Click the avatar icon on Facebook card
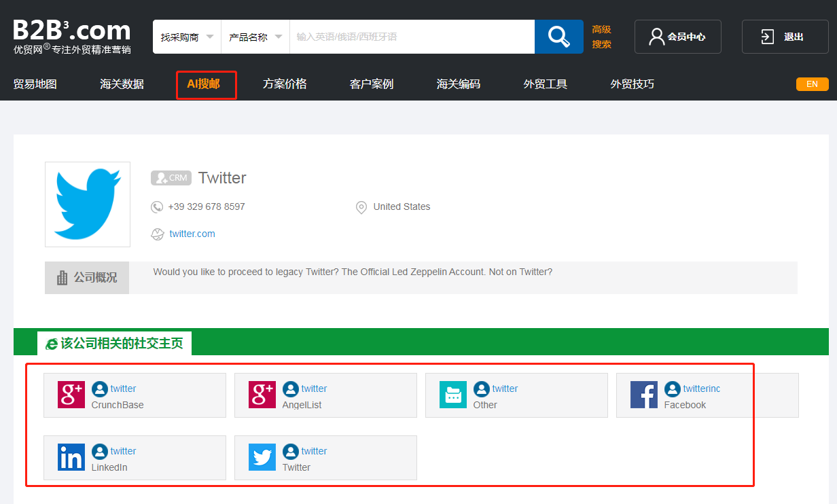The width and height of the screenshot is (837, 504). [x=673, y=389]
